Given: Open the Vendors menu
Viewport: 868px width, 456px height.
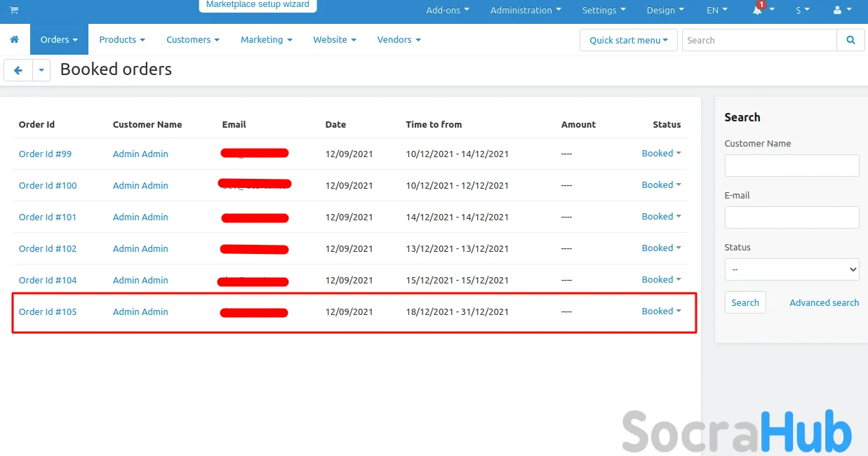Looking at the screenshot, I should click(x=399, y=40).
